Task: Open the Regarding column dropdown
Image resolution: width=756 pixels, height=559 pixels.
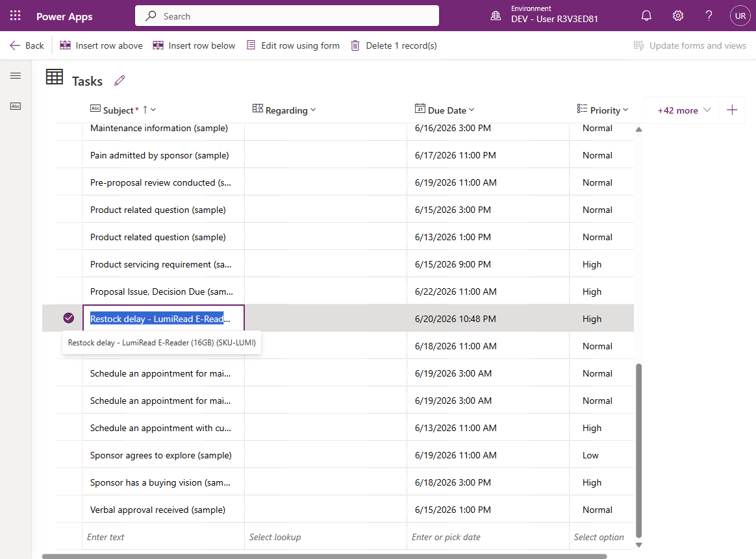Action: (314, 110)
